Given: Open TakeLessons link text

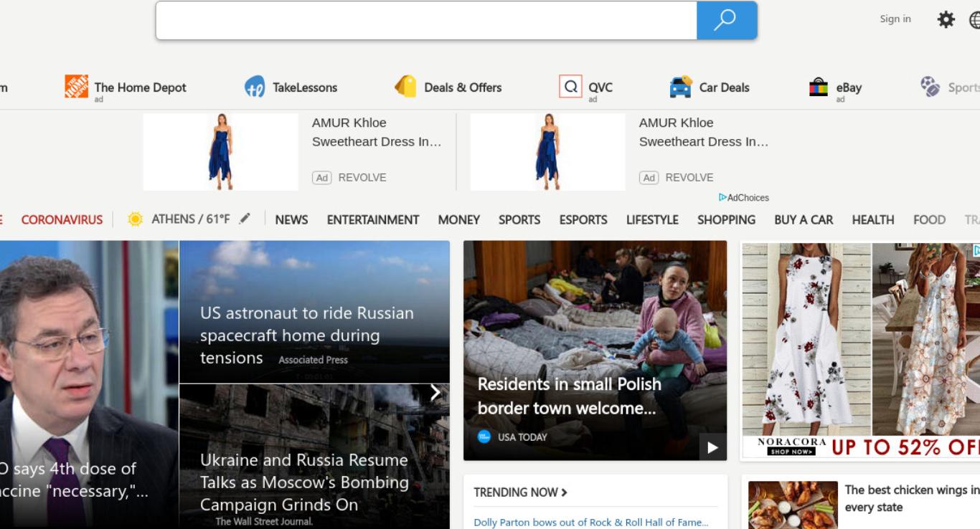Looking at the screenshot, I should tap(305, 87).
